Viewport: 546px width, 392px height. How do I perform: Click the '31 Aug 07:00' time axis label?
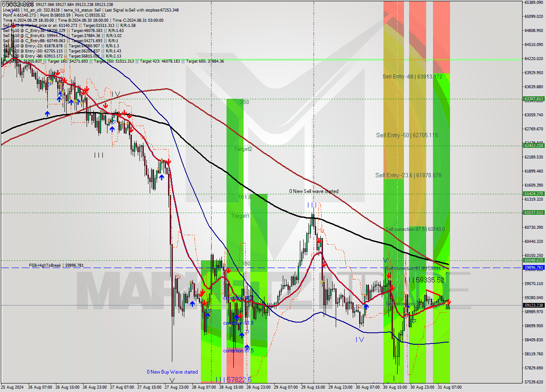(x=450, y=387)
